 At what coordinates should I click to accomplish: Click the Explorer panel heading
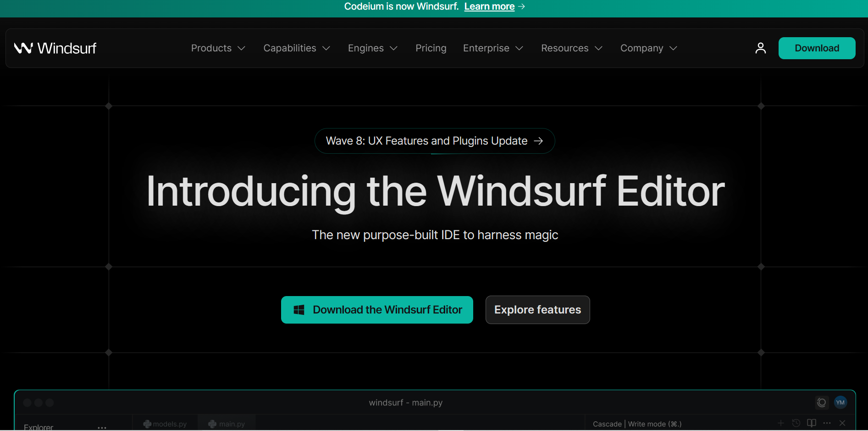point(39,427)
